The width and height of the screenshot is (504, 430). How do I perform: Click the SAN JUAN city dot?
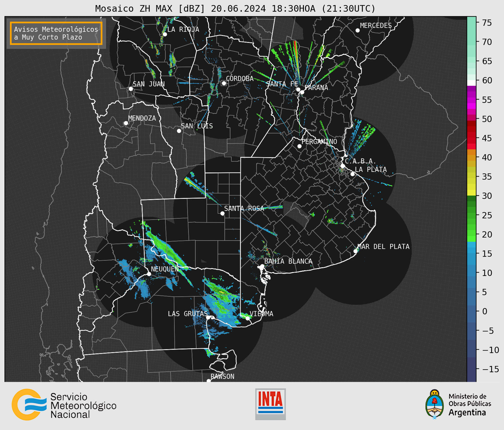pos(131,89)
